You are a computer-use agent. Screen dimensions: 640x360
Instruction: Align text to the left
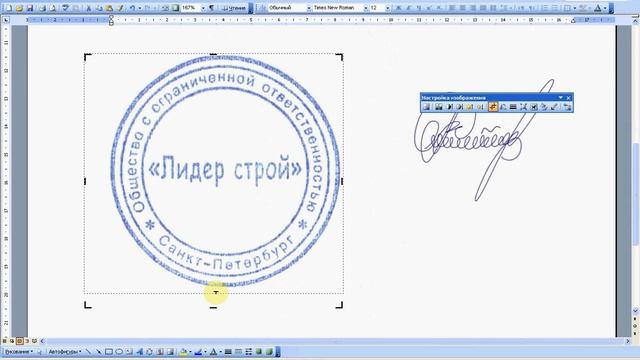point(453,8)
